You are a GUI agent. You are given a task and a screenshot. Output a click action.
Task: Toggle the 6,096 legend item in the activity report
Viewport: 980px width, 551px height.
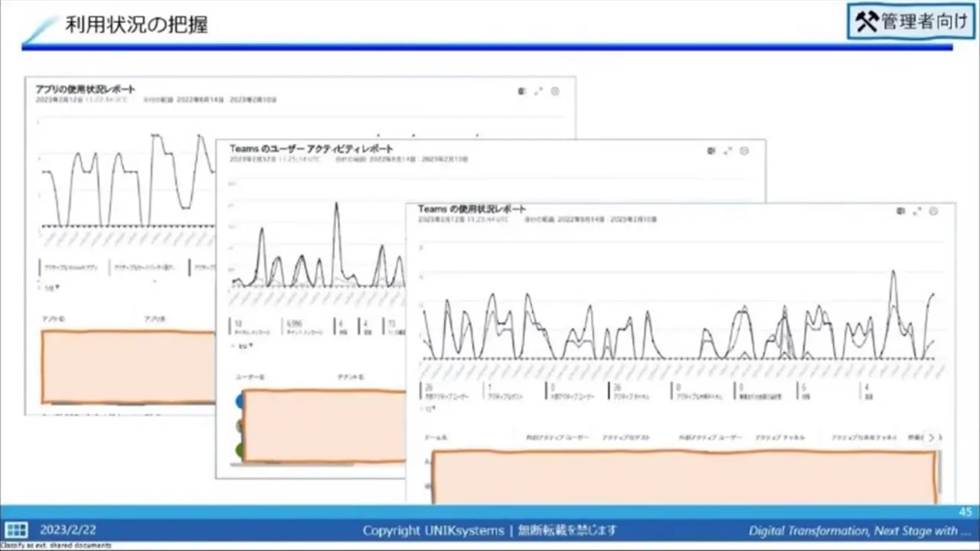[x=303, y=327]
